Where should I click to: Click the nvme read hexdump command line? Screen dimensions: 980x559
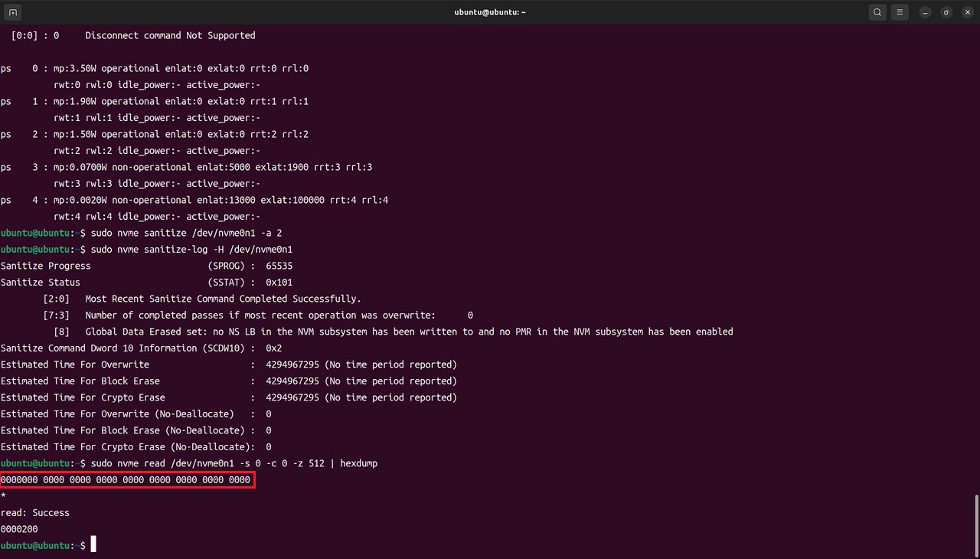tap(189, 463)
